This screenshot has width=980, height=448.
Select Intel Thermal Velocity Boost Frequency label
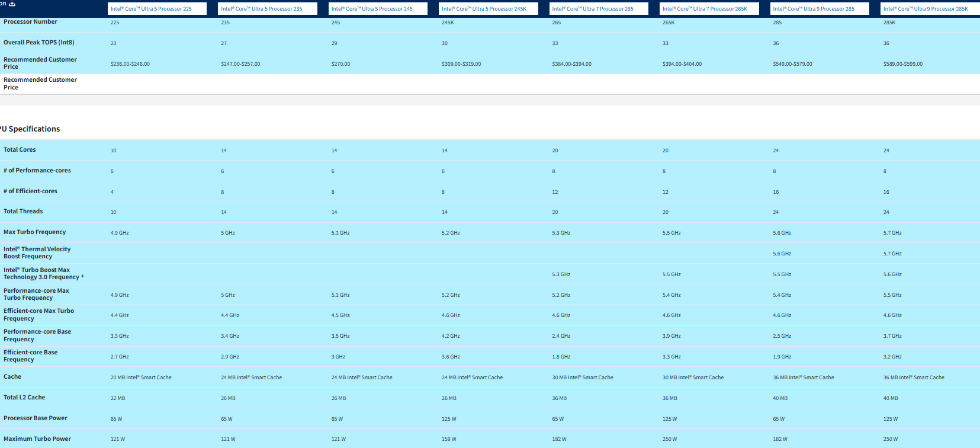coord(37,253)
